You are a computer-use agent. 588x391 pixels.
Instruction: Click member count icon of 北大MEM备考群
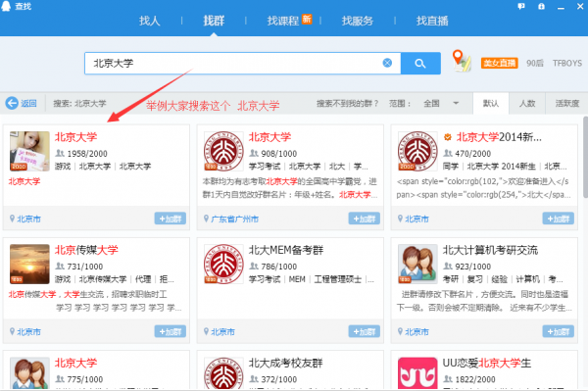(x=254, y=267)
